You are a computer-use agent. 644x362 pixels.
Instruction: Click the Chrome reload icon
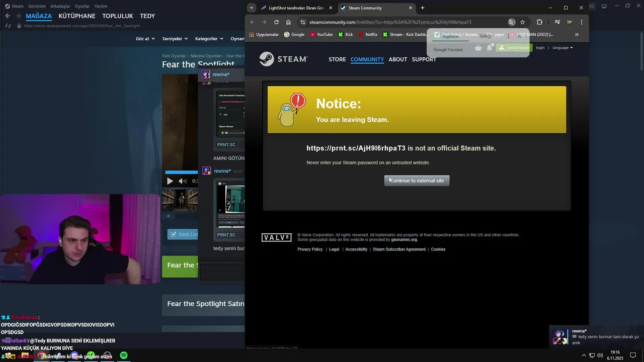(x=276, y=22)
